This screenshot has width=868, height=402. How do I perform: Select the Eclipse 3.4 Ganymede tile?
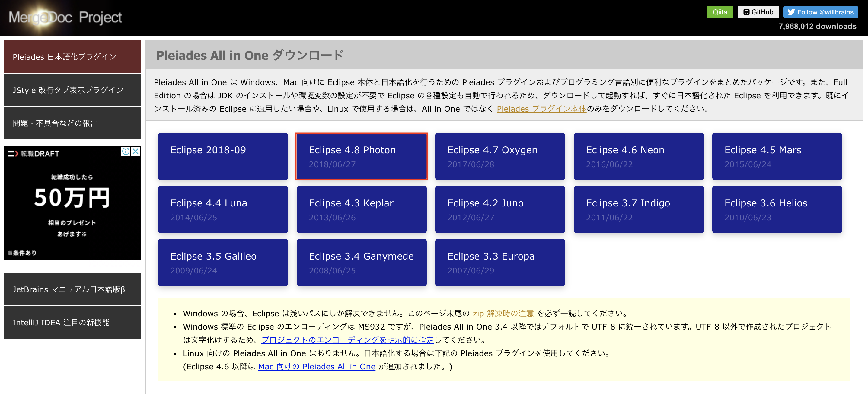(362, 263)
